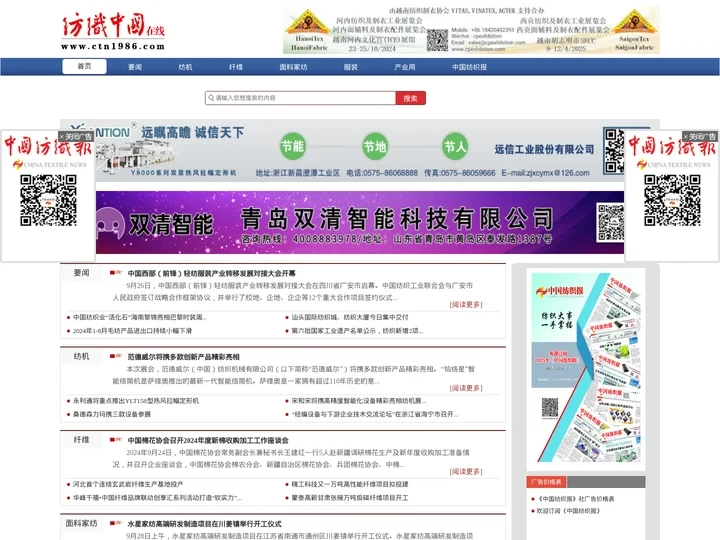Open the 青岛双清智能科技有限公司 purple banner
720x540 pixels.
(360, 222)
